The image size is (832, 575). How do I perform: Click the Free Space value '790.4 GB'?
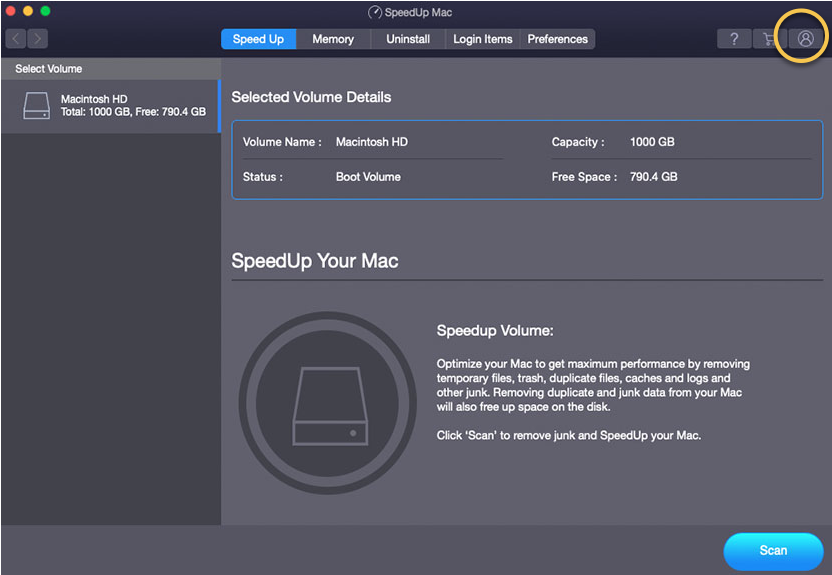point(653,177)
